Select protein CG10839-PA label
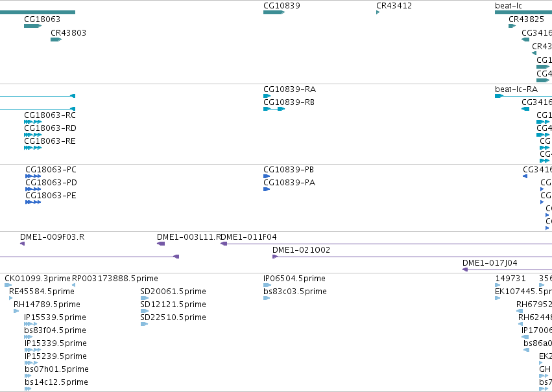Viewport: 552px width, 392px height. point(289,183)
